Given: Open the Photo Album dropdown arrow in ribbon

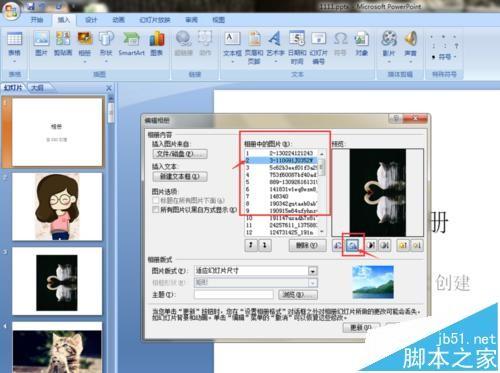Looking at the screenshot, I should click(85, 62).
